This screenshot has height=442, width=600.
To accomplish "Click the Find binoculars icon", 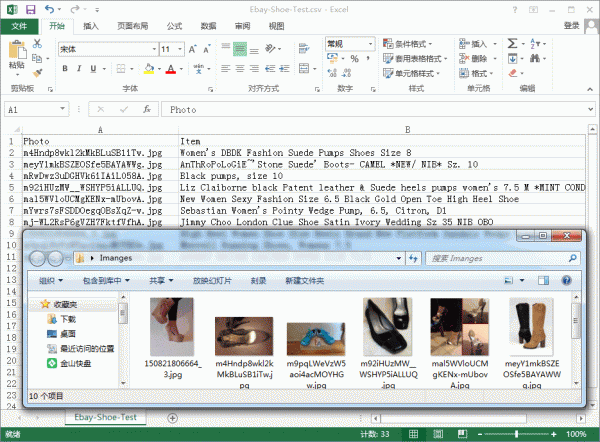I will (535, 58).
